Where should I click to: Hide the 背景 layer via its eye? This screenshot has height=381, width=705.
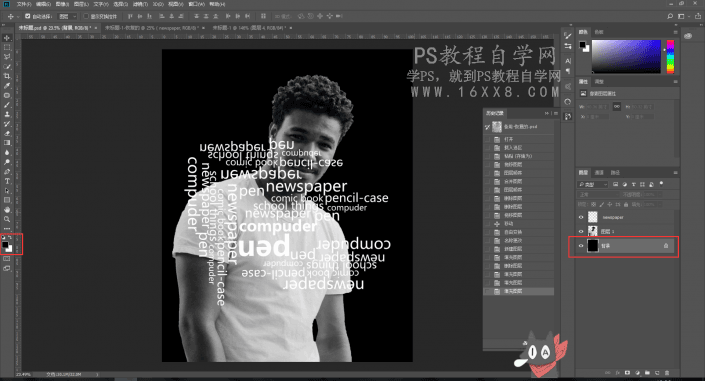click(x=581, y=246)
